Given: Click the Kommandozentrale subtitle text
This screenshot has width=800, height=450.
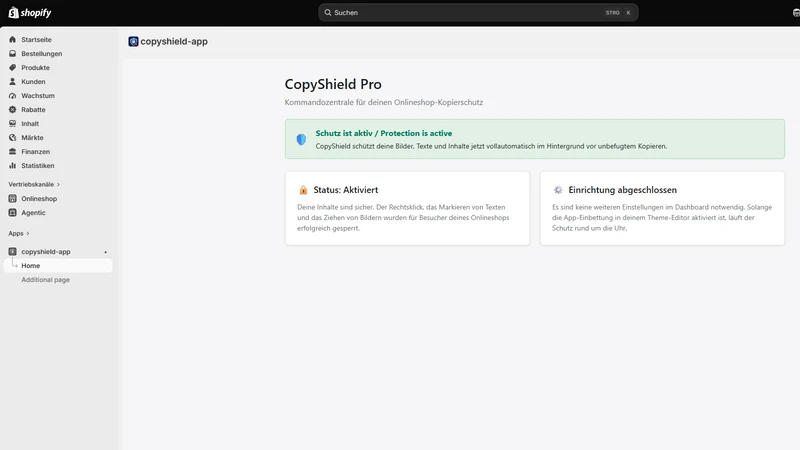Looking at the screenshot, I should tap(384, 102).
